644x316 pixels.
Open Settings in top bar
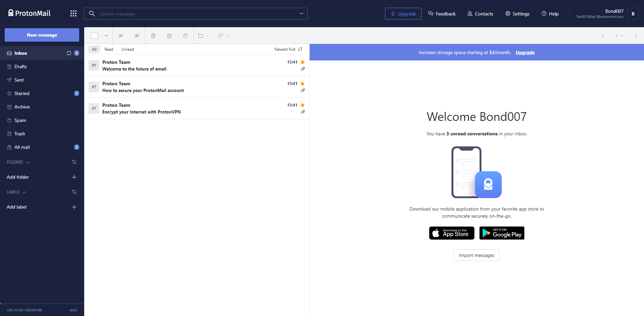point(517,14)
